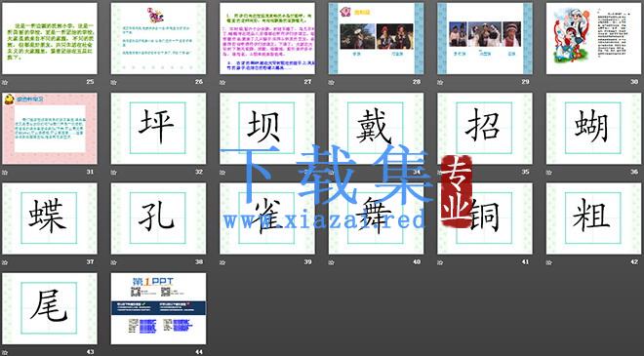Open final slide 44 with PPT logo
Image resolution: width=644 pixels, height=356 pixels.
pyautogui.click(x=158, y=308)
